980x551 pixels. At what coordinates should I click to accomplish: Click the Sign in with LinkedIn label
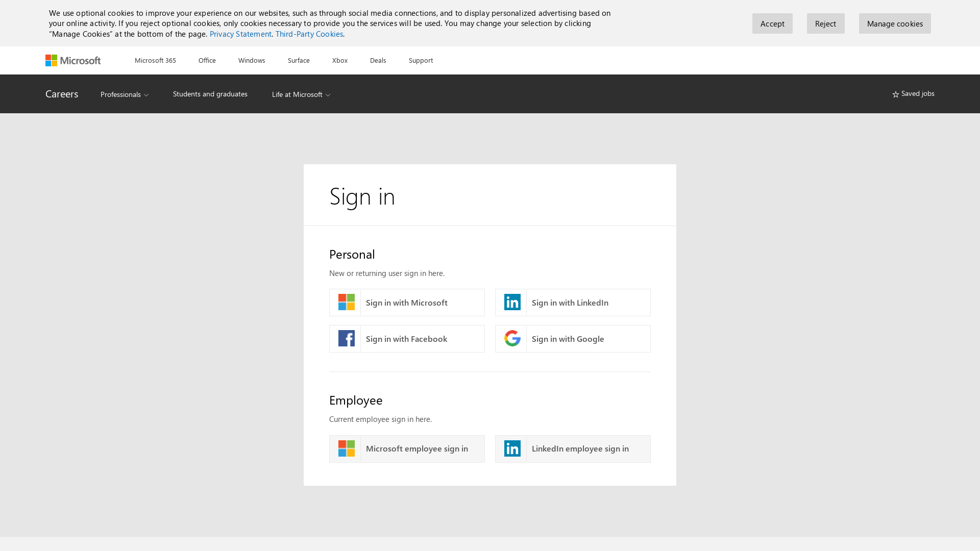click(570, 303)
